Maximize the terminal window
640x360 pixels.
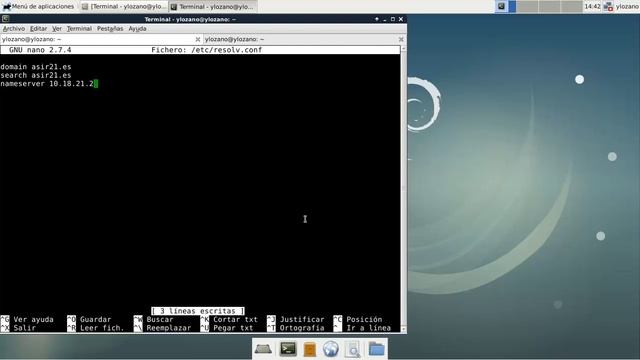tap(393, 19)
